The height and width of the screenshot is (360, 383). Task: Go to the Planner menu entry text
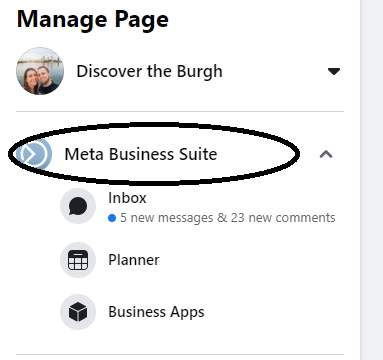[x=134, y=260]
